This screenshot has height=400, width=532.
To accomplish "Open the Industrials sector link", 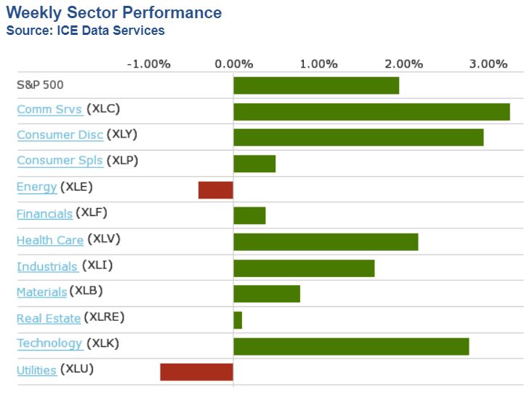I will (47, 266).
